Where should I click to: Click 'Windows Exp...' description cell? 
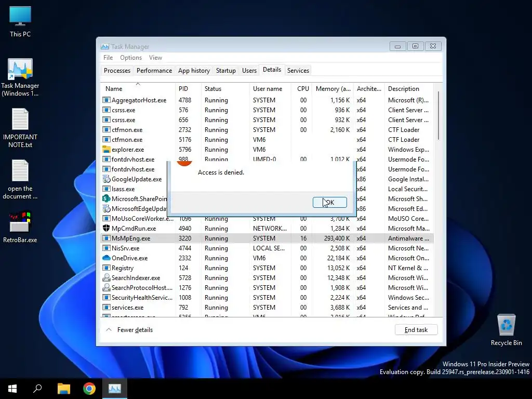coord(408,149)
